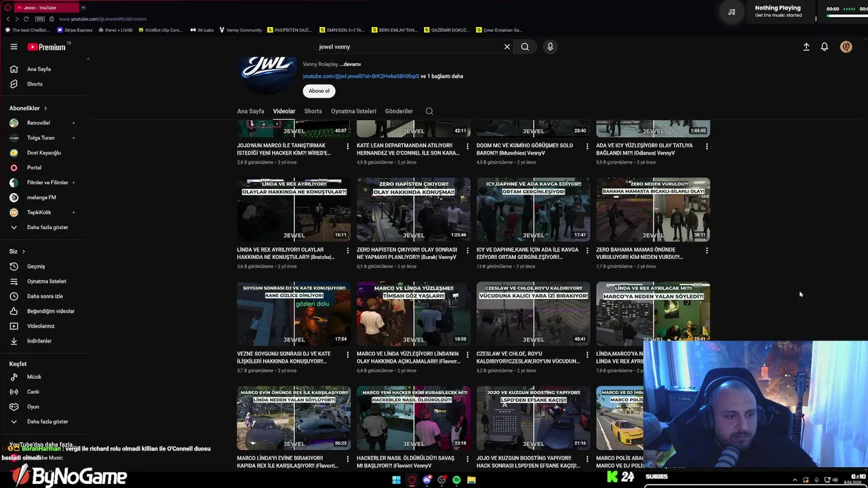Open File Explorer from the taskbar
The width and height of the screenshot is (868, 488).
471,480
